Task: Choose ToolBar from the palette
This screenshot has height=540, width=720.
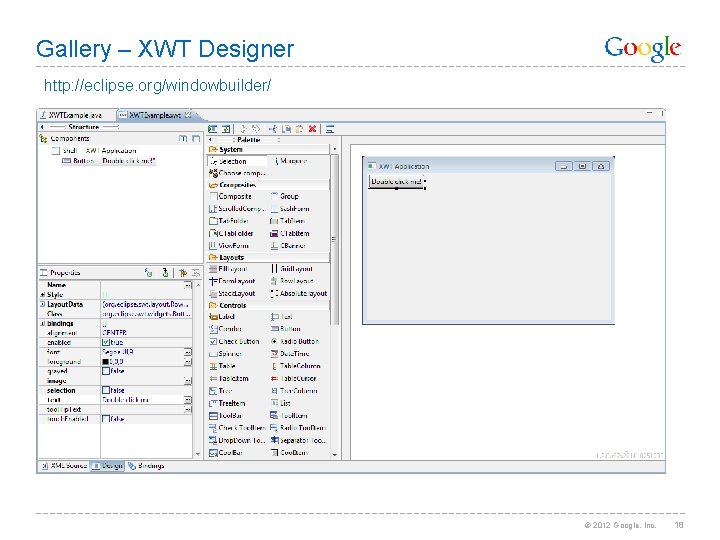Action: [x=226, y=416]
